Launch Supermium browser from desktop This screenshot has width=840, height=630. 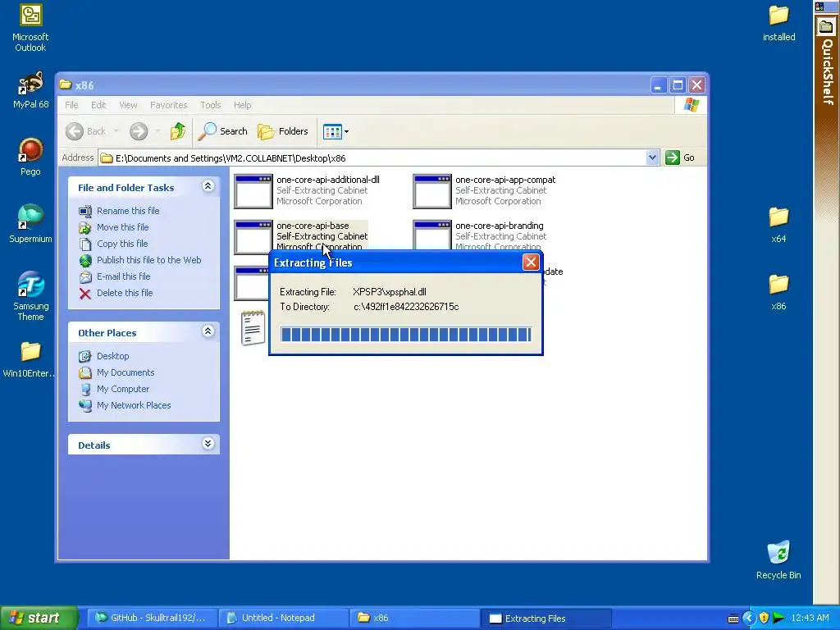(x=30, y=224)
